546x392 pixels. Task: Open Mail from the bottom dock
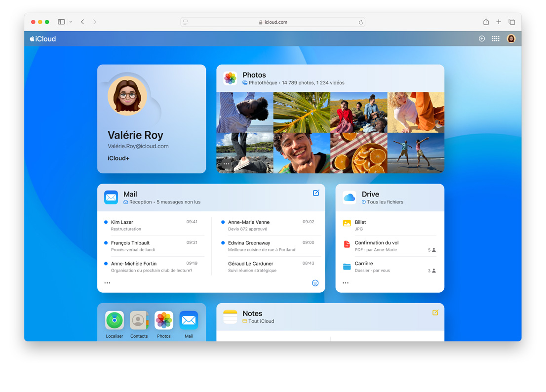click(x=189, y=320)
